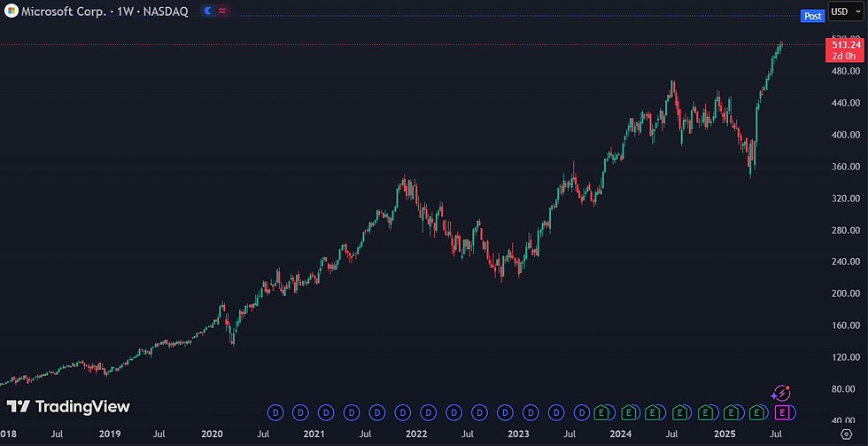The width and height of the screenshot is (868, 446).
Task: Click the 2022 label on the time axis
Action: (417, 434)
